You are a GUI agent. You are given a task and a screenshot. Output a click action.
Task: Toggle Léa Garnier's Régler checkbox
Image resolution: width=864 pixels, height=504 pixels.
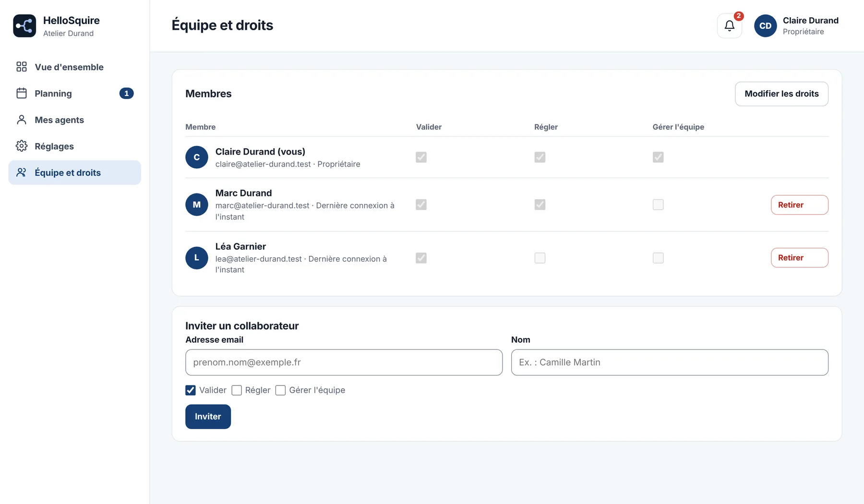(540, 258)
